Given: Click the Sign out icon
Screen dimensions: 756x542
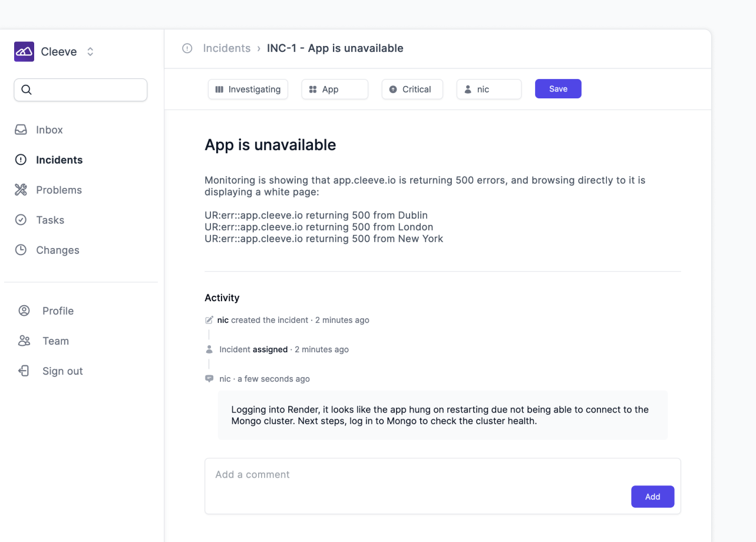Looking at the screenshot, I should point(24,371).
